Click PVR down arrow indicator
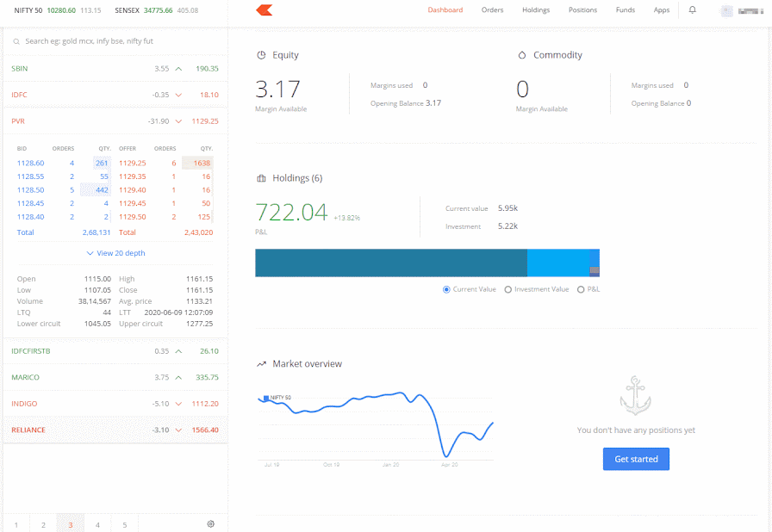 click(x=178, y=121)
